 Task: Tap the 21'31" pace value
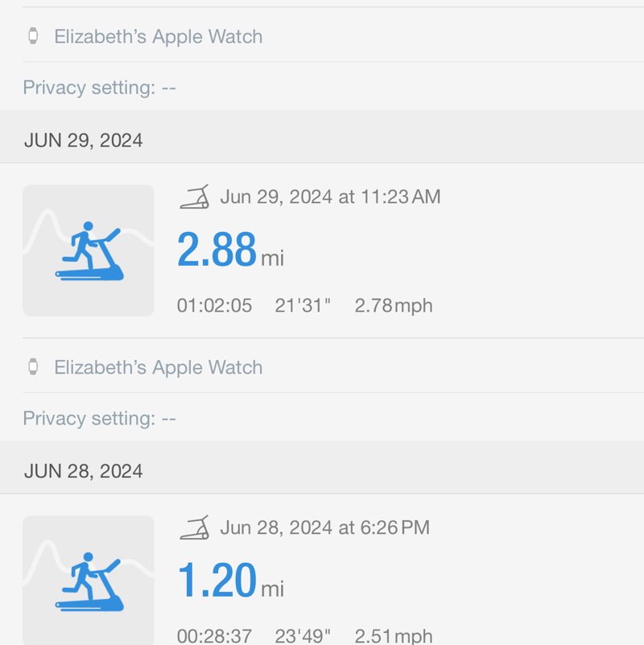[x=303, y=306]
